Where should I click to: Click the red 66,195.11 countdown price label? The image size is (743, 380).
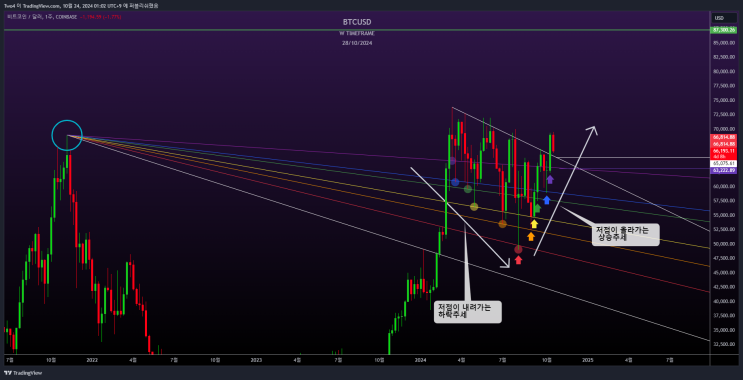coord(723,153)
